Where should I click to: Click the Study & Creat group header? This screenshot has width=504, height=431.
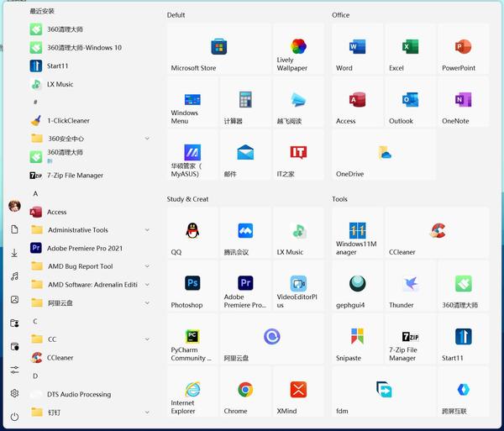click(x=187, y=199)
